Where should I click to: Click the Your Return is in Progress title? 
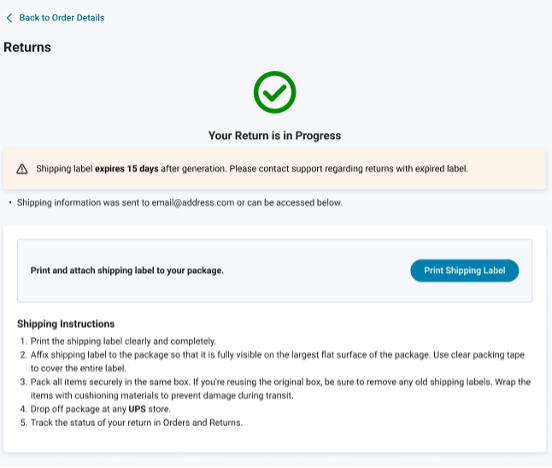(x=275, y=136)
